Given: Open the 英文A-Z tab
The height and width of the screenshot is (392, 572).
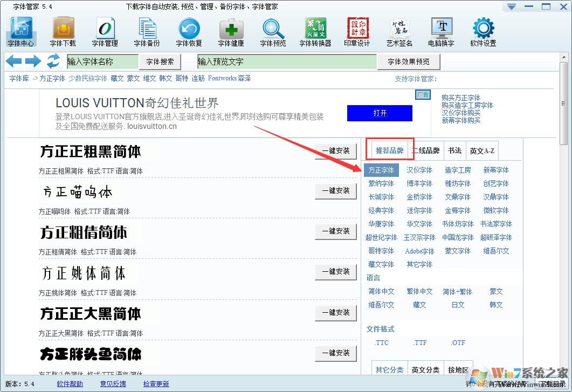Looking at the screenshot, I should click(x=482, y=150).
